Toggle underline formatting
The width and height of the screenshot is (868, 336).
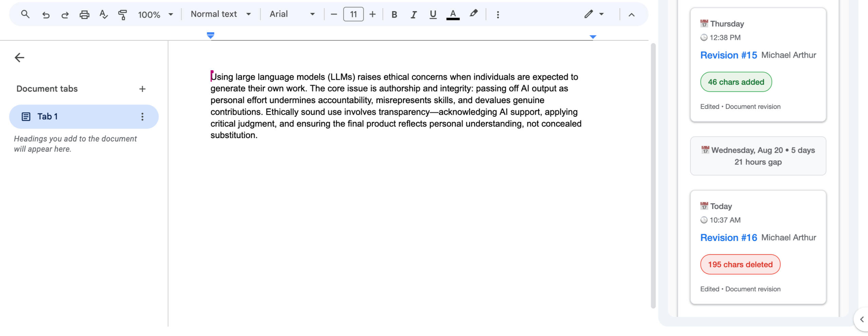pyautogui.click(x=433, y=15)
